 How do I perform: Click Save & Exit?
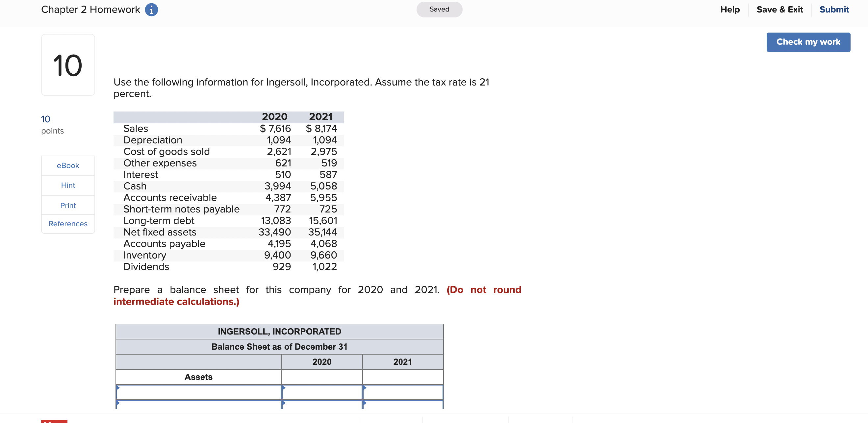point(779,10)
